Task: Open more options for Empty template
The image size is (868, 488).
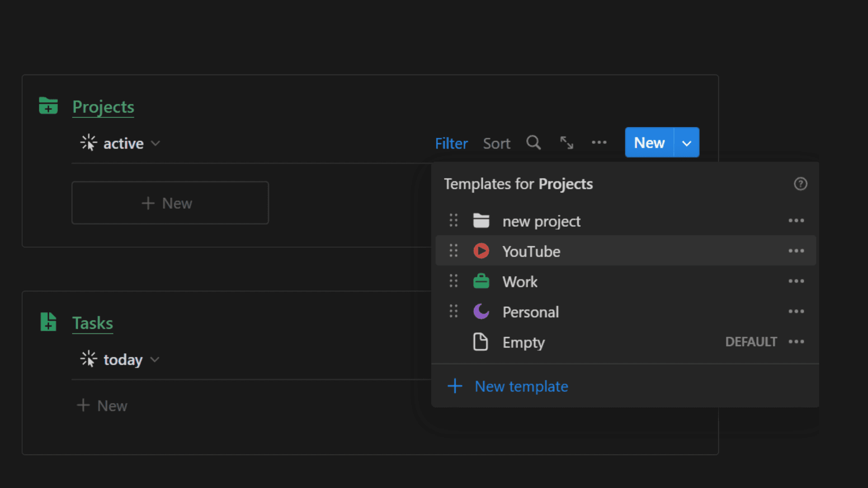Action: coord(796,342)
